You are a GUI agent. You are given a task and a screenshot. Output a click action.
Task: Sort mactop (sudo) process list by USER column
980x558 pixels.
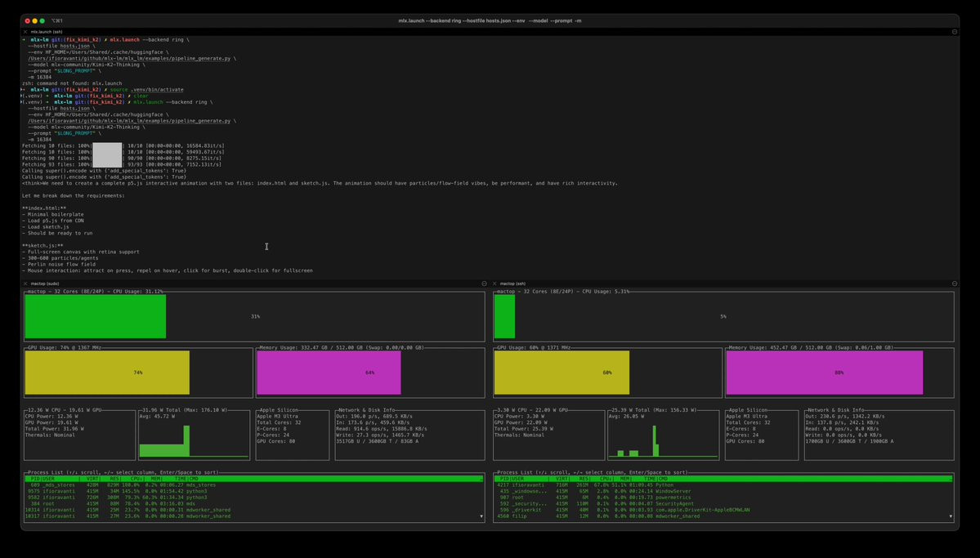point(48,479)
